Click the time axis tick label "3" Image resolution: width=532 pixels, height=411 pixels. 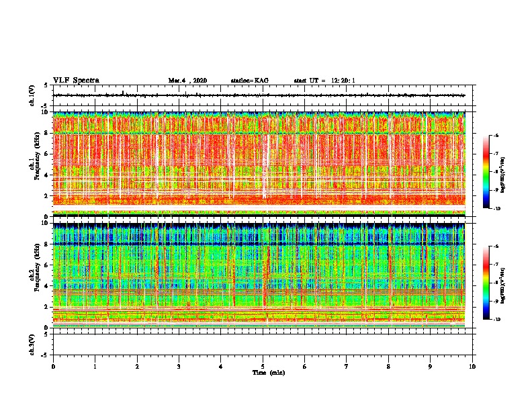[x=179, y=367]
